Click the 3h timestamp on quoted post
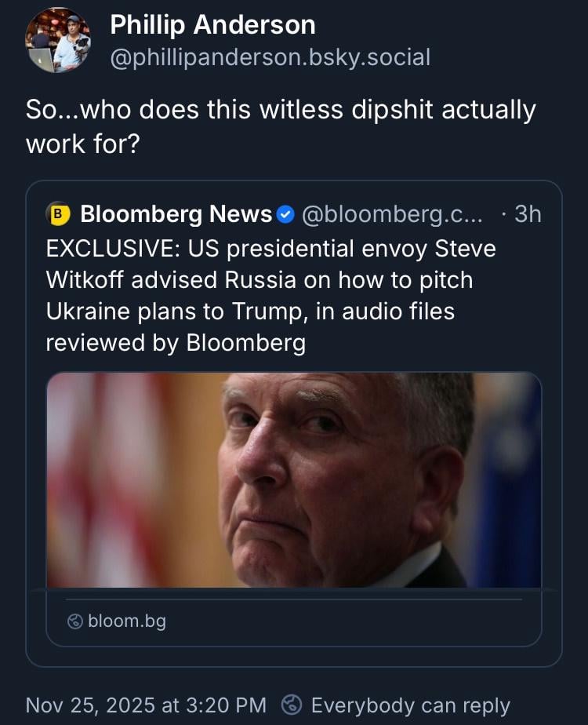This screenshot has height=725, width=588. (x=527, y=213)
